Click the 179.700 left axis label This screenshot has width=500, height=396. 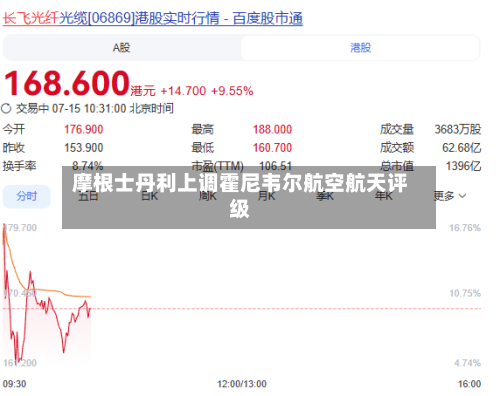click(20, 228)
